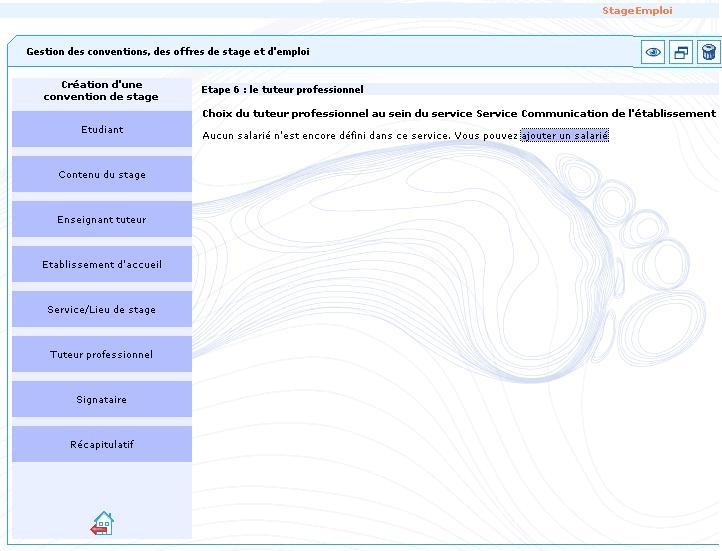Open the Signataire step
This screenshot has width=722, height=551.
(102, 399)
